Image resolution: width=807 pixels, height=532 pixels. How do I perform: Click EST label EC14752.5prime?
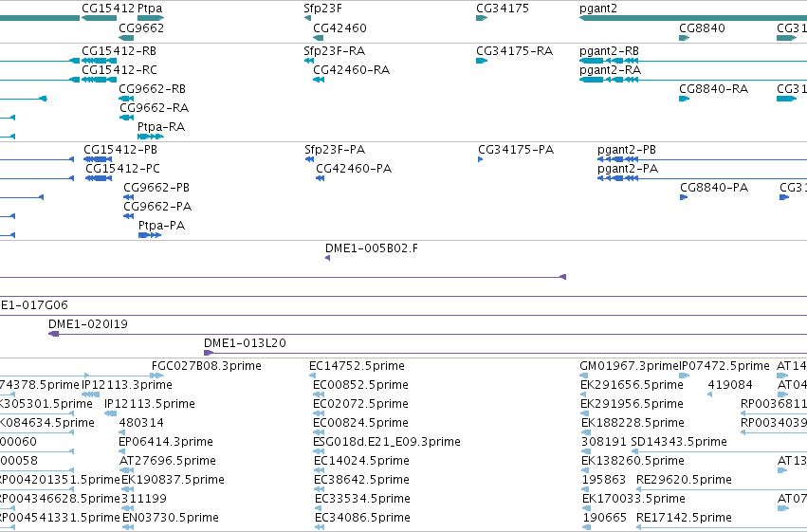[357, 366]
